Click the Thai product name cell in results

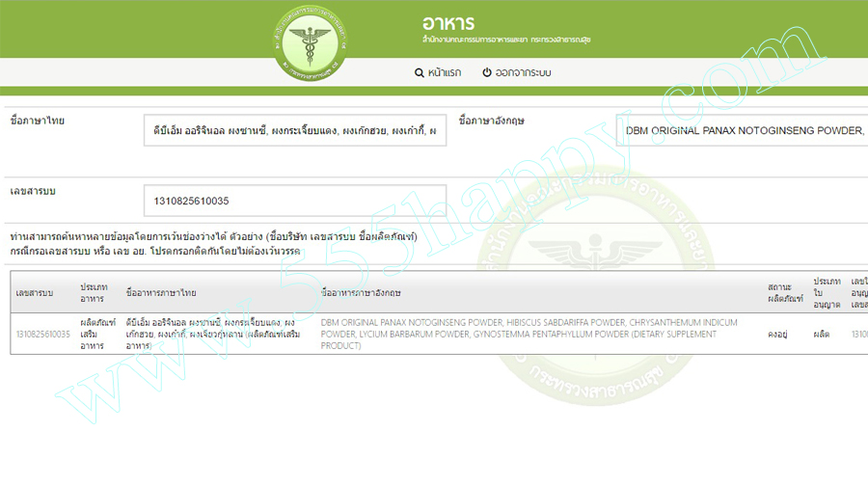213,334
